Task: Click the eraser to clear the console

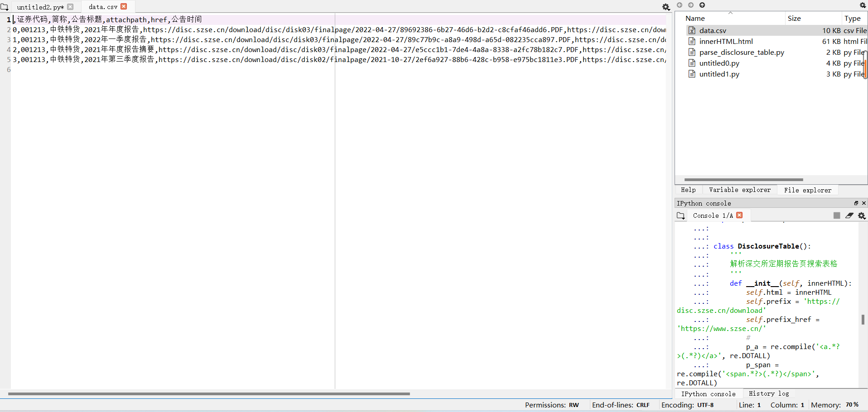Action: click(849, 216)
